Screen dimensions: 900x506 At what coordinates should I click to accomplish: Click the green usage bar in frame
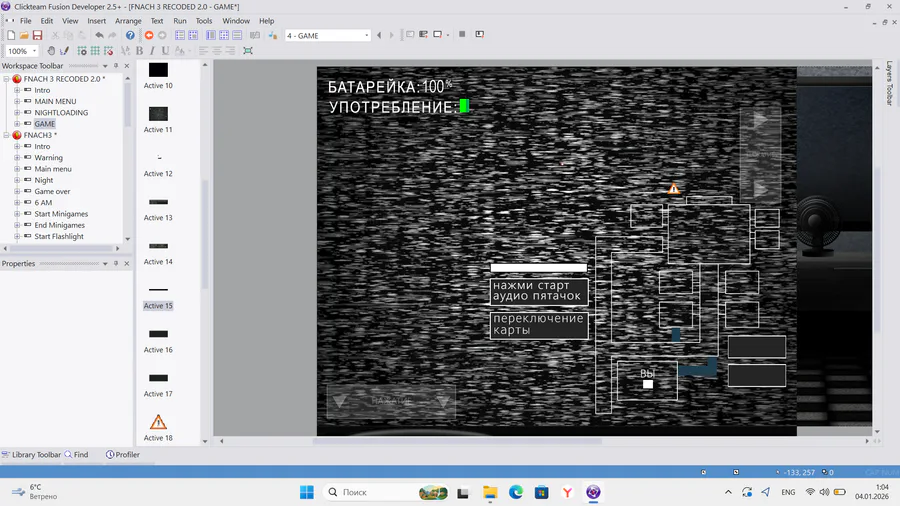point(464,106)
